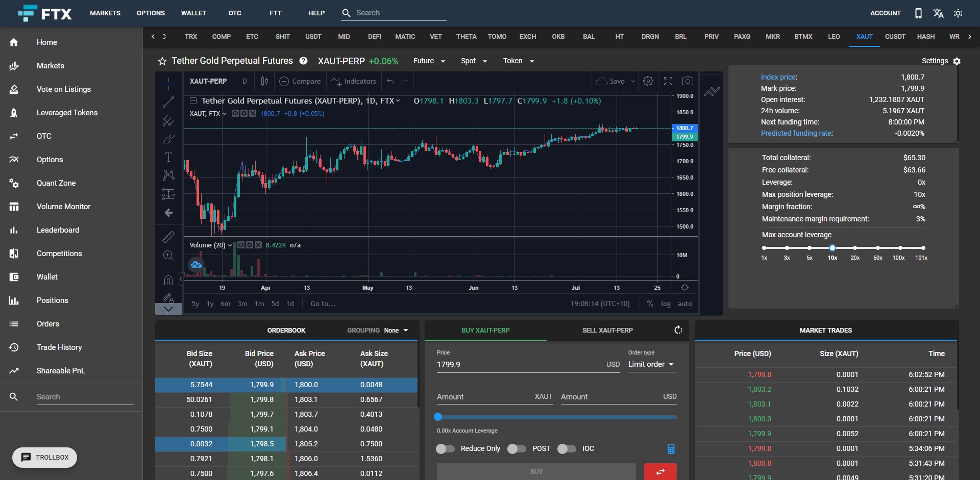Image resolution: width=980 pixels, height=480 pixels.
Task: Undo the last chart action
Action: point(390,81)
